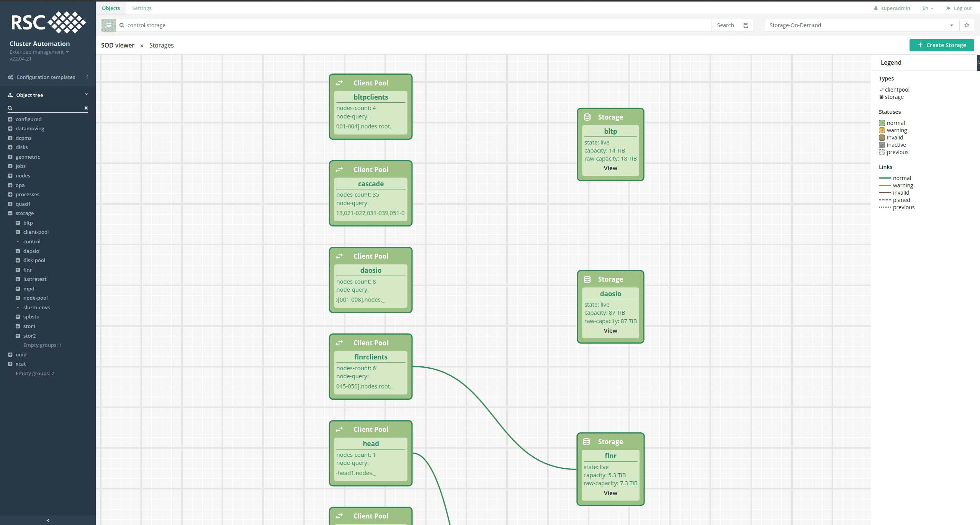Clear object tree filter with X icon
Viewport: 980px width, 525px height.
click(86, 108)
